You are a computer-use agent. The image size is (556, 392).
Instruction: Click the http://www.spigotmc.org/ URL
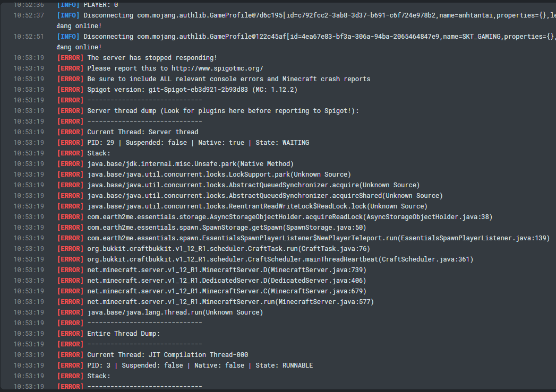[217, 68]
